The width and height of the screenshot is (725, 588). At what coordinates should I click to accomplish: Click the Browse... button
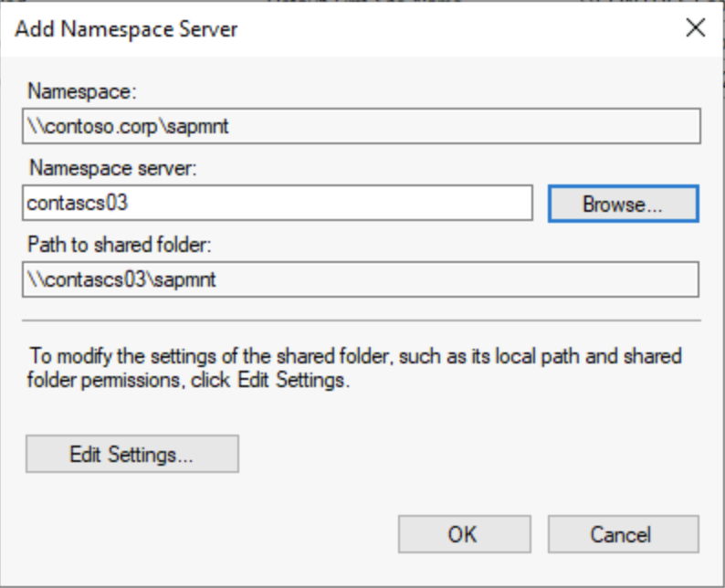[x=624, y=204]
